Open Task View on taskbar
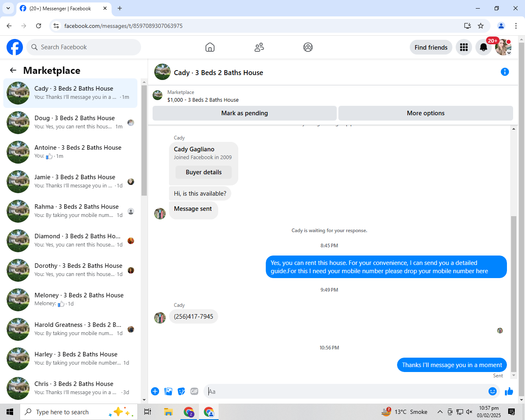Viewport: 525px width, 420px height. (x=148, y=412)
